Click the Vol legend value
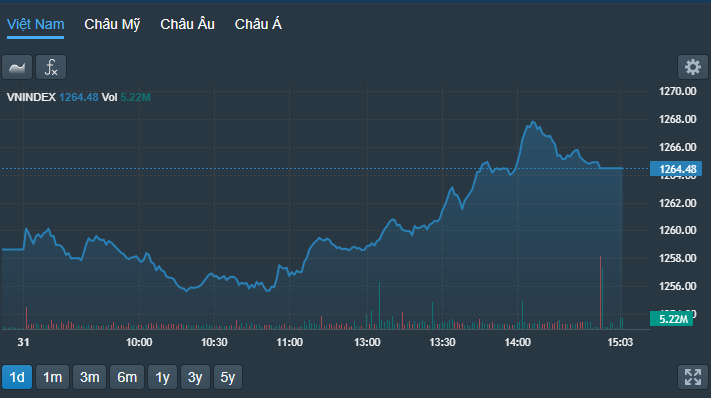 tap(135, 97)
